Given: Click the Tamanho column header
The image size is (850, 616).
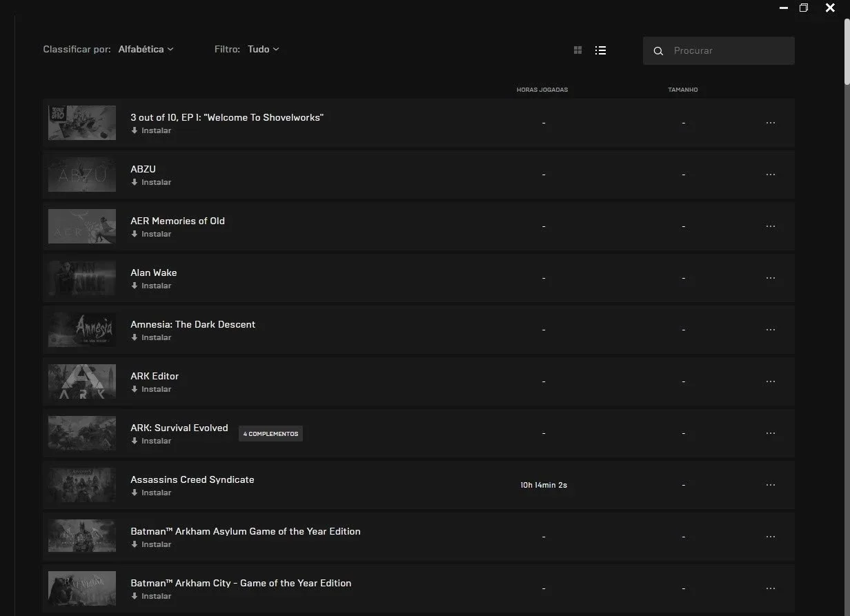Looking at the screenshot, I should pyautogui.click(x=682, y=90).
